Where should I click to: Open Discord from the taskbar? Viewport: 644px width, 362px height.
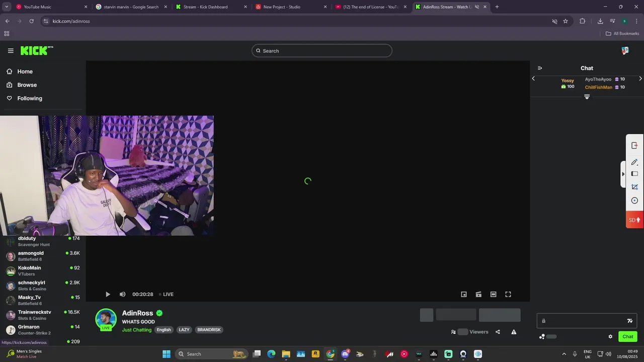coord(345,354)
